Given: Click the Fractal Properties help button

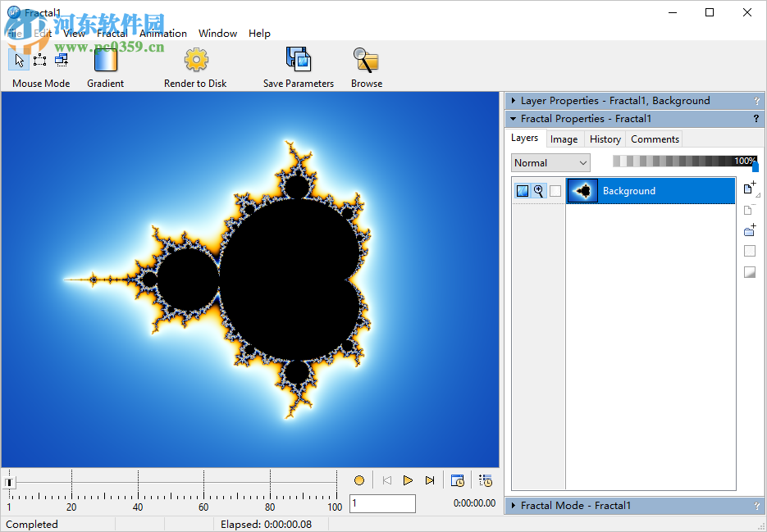Looking at the screenshot, I should click(756, 118).
